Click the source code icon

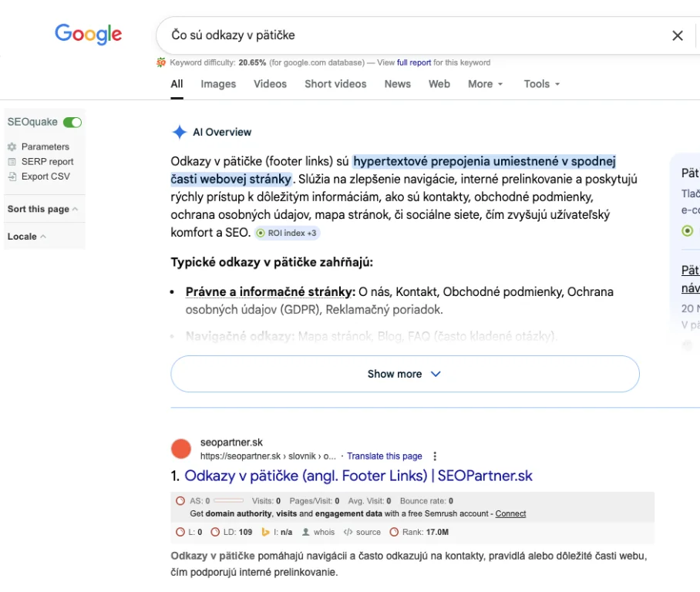pyautogui.click(x=348, y=532)
